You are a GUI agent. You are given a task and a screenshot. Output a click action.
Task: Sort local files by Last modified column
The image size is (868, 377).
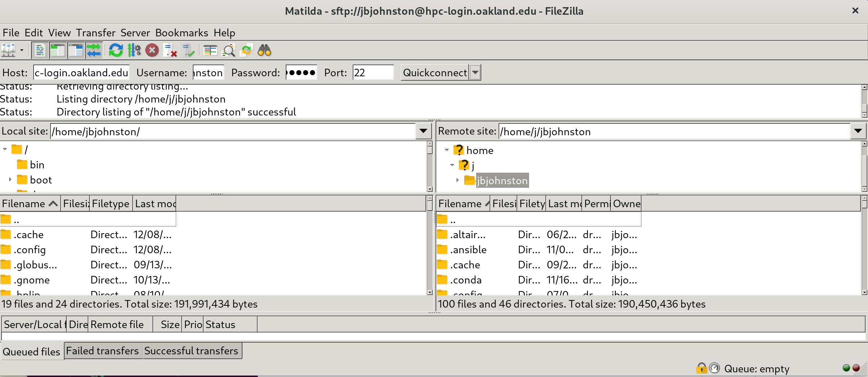(x=155, y=204)
